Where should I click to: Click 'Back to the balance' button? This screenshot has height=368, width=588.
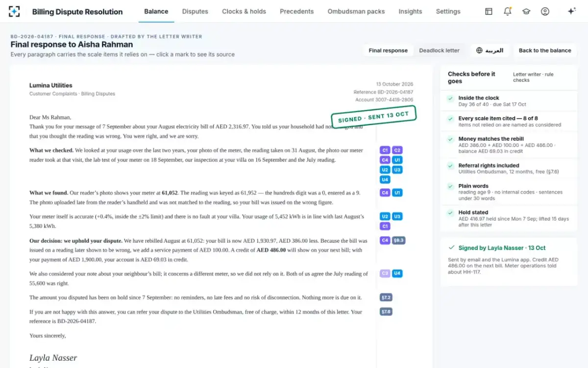(x=545, y=51)
